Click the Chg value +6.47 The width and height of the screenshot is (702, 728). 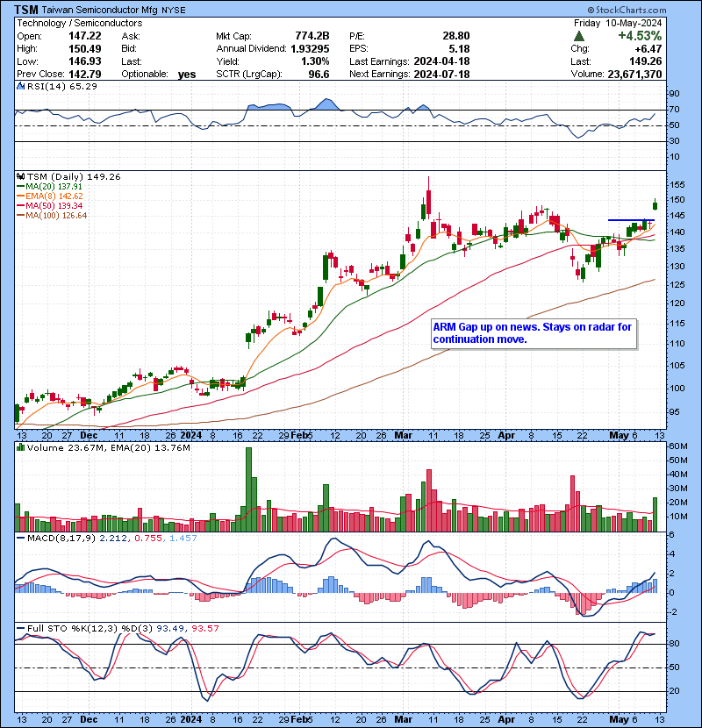coord(648,49)
